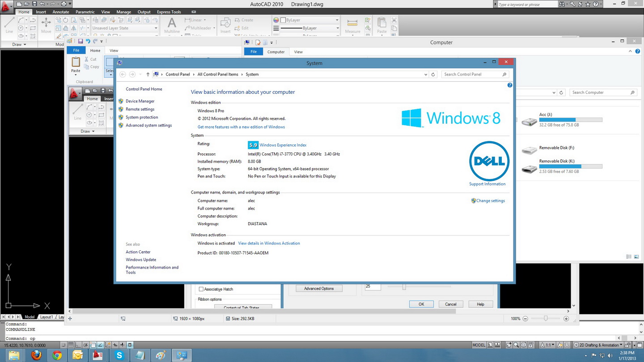Image resolution: width=644 pixels, height=362 pixels.
Task: Click Change settings link for computer name
Action: click(x=491, y=201)
